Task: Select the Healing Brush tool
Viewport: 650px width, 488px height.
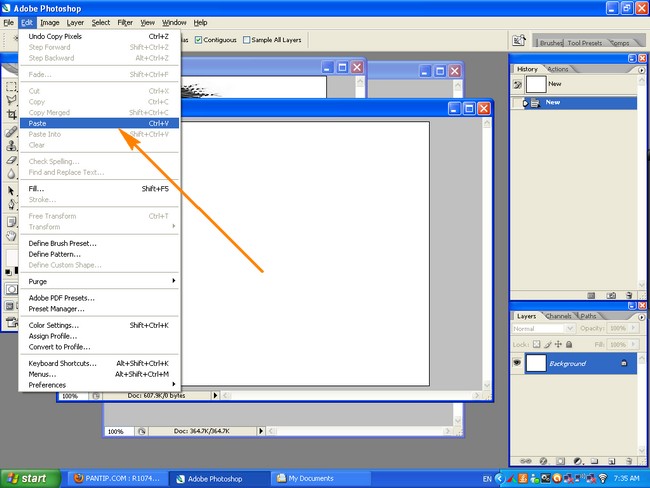Action: pos(11,132)
